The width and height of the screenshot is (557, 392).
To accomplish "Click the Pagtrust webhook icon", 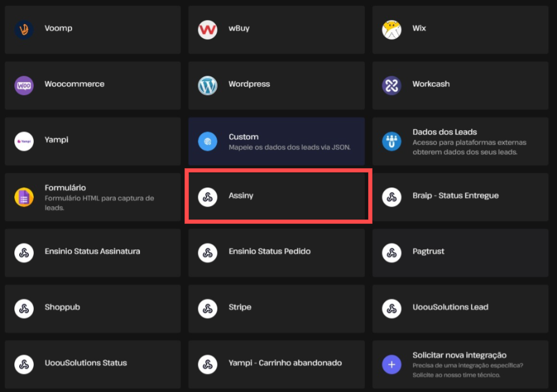I will 392,253.
